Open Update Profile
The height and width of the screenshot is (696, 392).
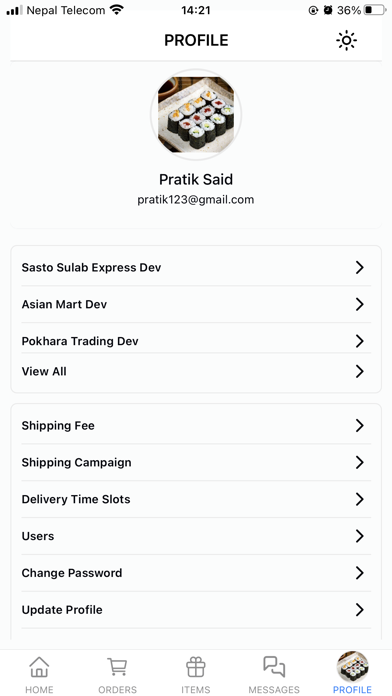pyautogui.click(x=196, y=610)
